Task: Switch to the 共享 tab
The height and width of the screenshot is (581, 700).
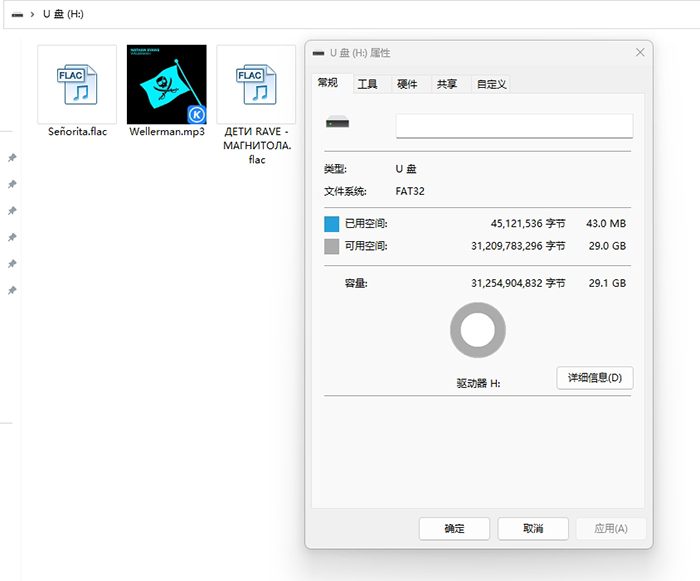Action: click(446, 84)
